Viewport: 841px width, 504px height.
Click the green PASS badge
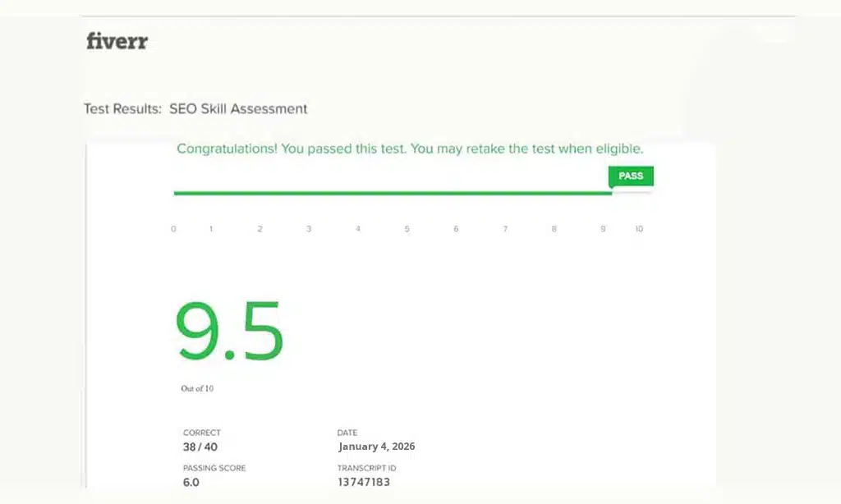pyautogui.click(x=631, y=176)
